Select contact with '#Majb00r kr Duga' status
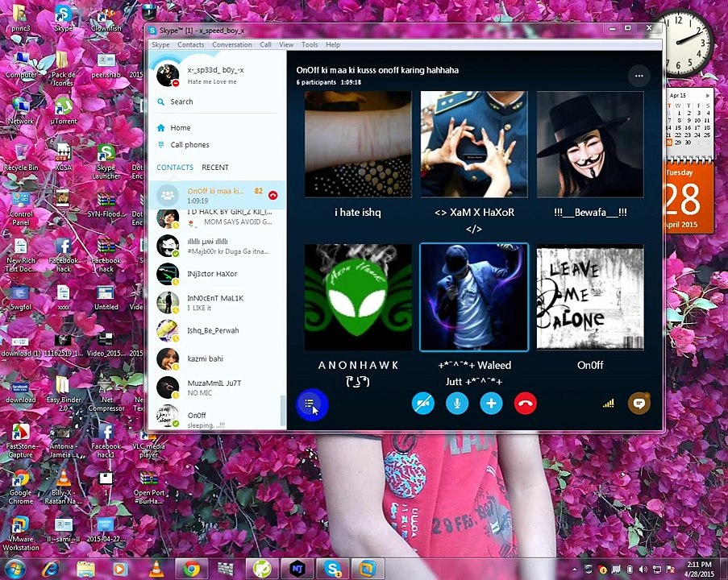Screen dimensions: 728x580 pyautogui.click(x=218, y=246)
